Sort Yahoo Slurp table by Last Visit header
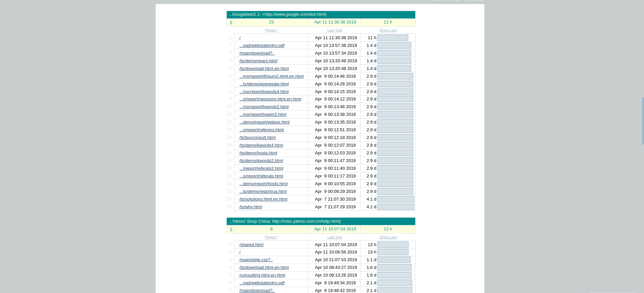This screenshot has width=644, height=293. [334, 237]
